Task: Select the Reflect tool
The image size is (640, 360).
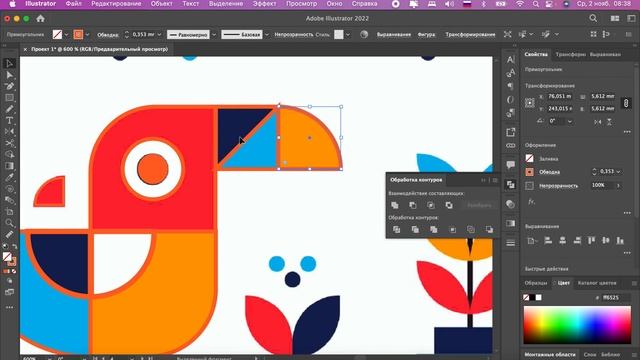Action: pos(9,131)
